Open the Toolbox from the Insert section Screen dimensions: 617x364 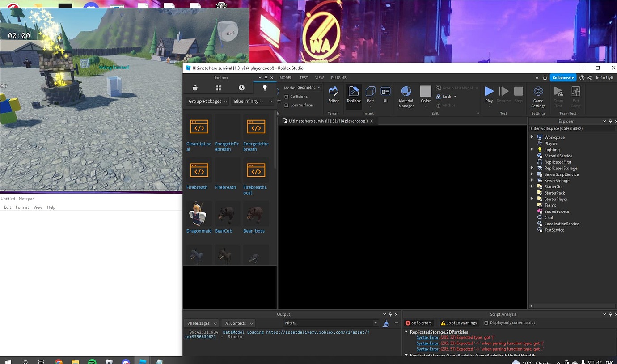click(x=353, y=94)
